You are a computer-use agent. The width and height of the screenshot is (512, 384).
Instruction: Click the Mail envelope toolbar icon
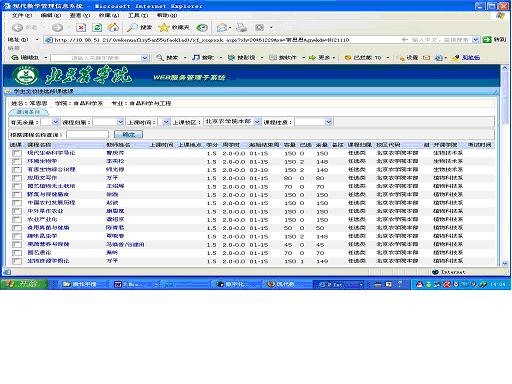point(222,28)
